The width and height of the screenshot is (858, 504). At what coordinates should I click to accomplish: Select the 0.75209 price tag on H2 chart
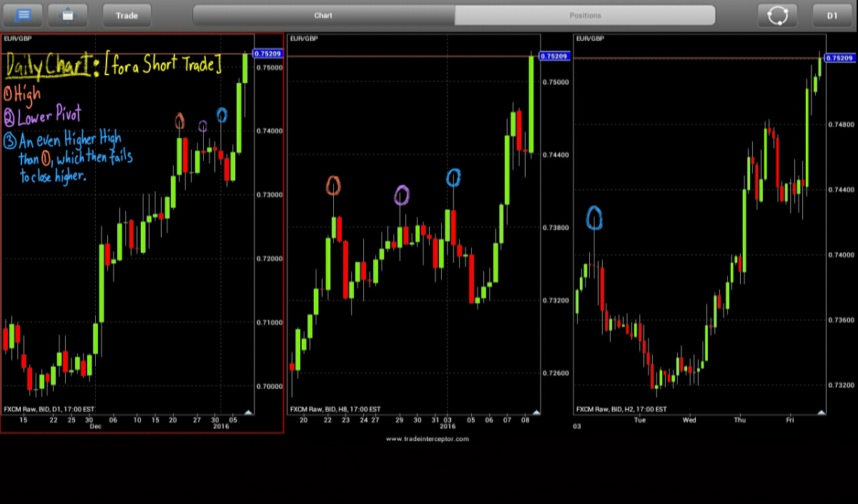(840, 57)
